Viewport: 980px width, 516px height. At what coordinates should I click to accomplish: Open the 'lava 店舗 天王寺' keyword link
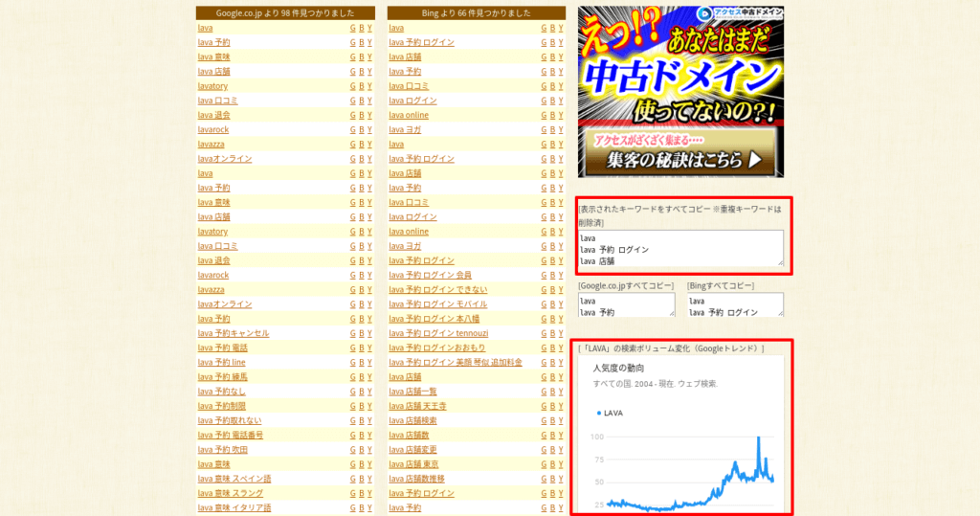click(417, 406)
